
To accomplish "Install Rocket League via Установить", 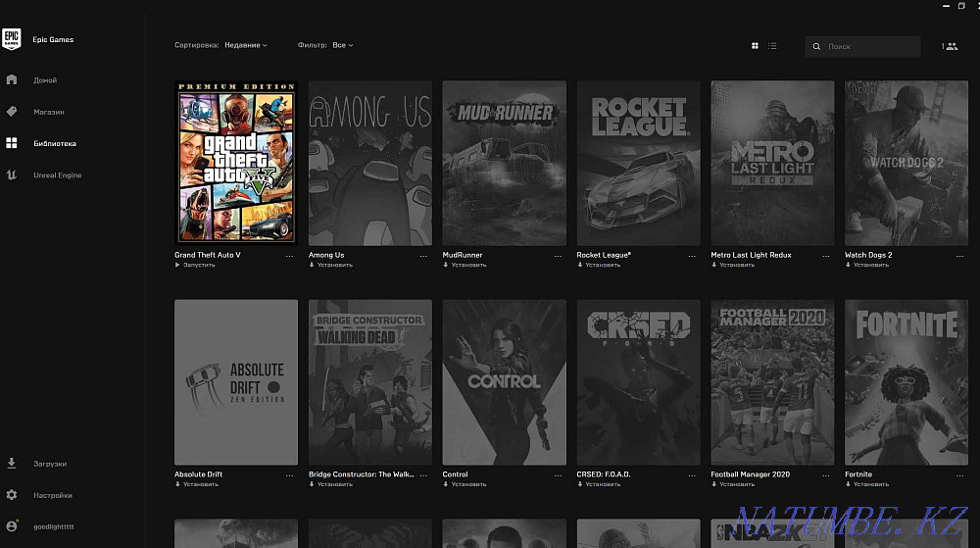I will click(599, 265).
